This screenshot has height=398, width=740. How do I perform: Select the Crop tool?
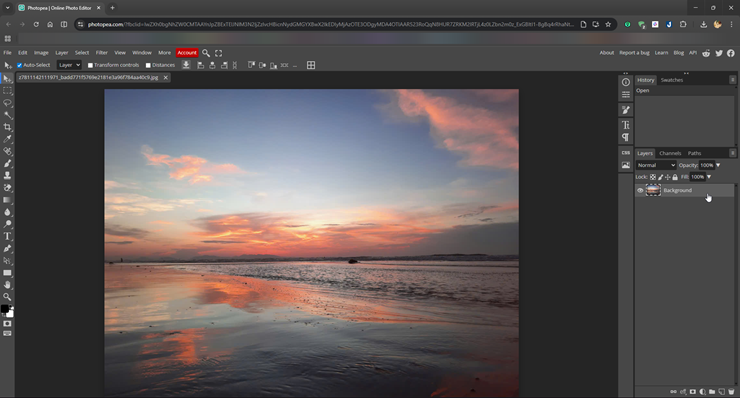click(x=8, y=127)
